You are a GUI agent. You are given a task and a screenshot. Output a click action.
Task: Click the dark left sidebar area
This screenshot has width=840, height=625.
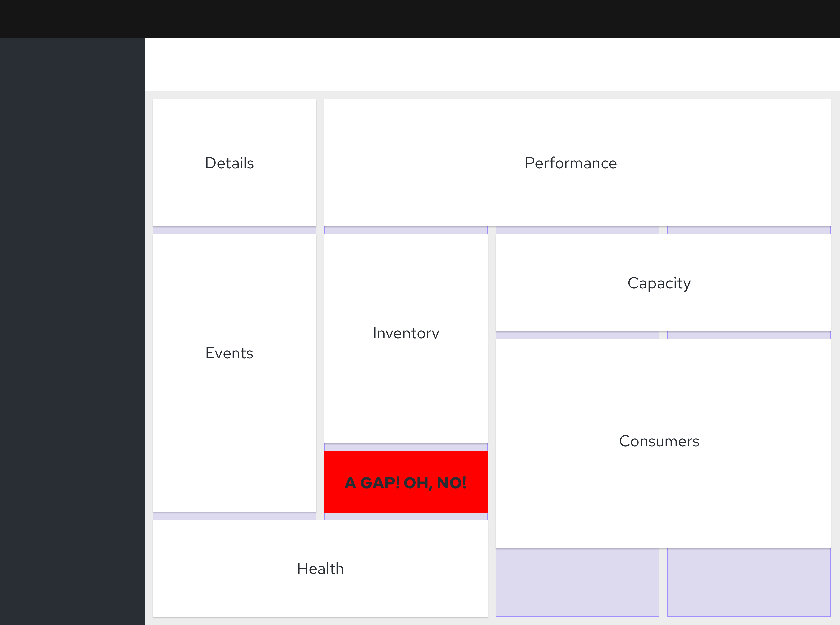pyautogui.click(x=72, y=303)
